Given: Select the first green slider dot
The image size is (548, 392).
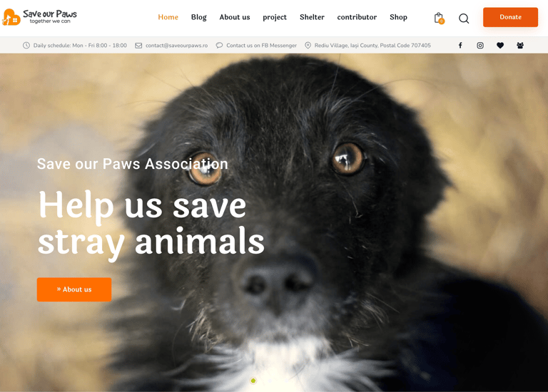Looking at the screenshot, I should click(253, 381).
